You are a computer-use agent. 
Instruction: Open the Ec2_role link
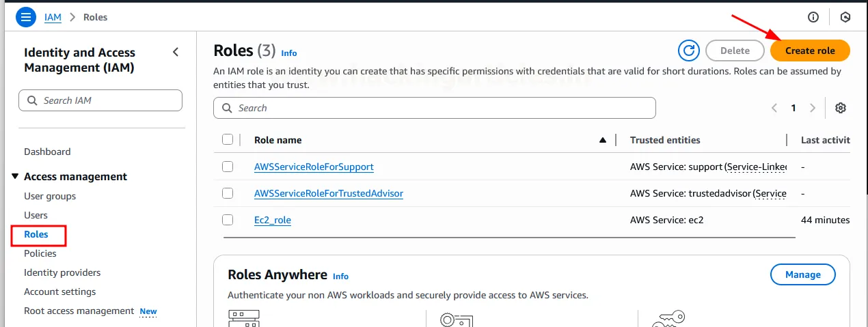pos(273,220)
